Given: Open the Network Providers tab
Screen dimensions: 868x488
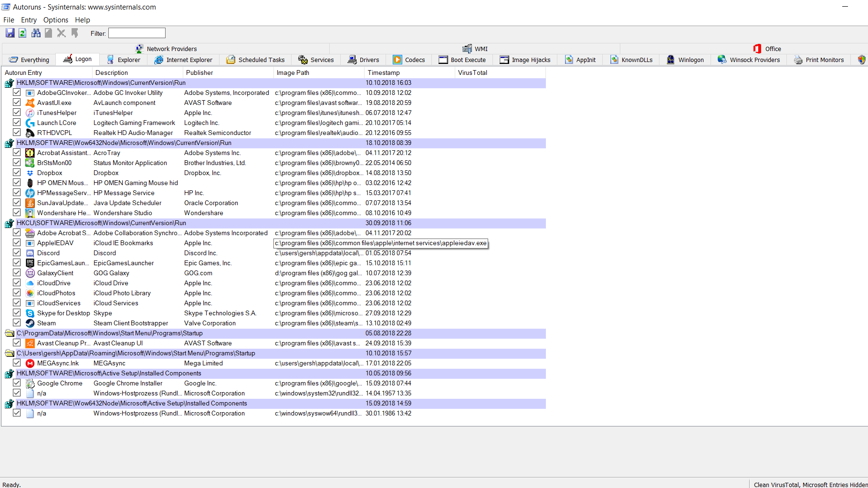Looking at the screenshot, I should click(x=166, y=49).
